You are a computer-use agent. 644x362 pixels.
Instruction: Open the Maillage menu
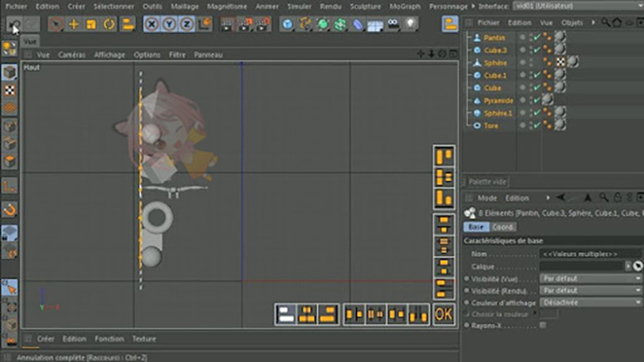pos(185,7)
